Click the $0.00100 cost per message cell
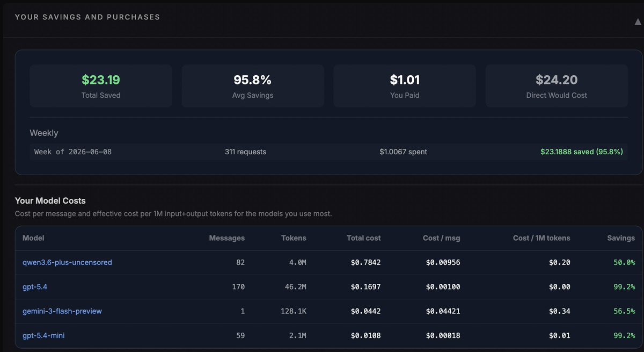The width and height of the screenshot is (644, 352). pos(443,287)
